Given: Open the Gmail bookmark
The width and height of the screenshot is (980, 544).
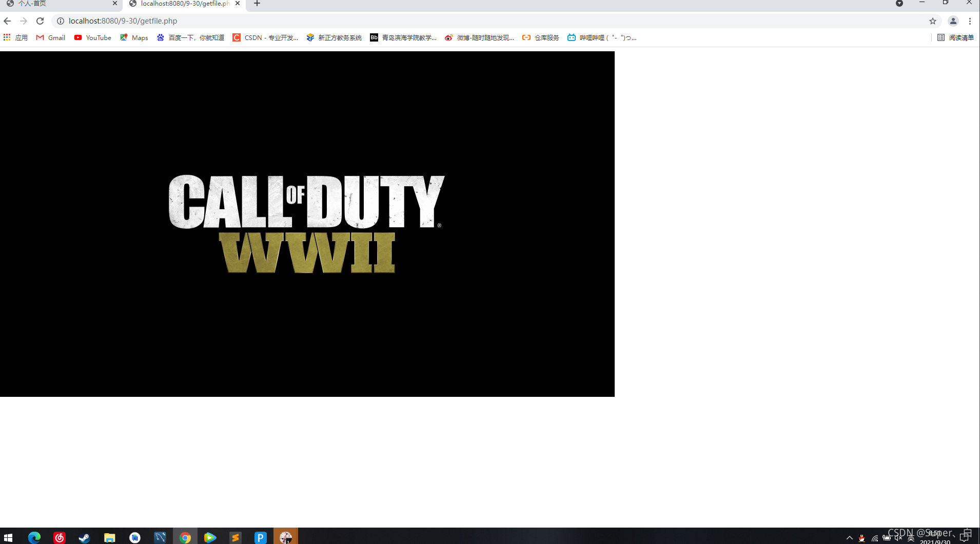Looking at the screenshot, I should point(50,37).
